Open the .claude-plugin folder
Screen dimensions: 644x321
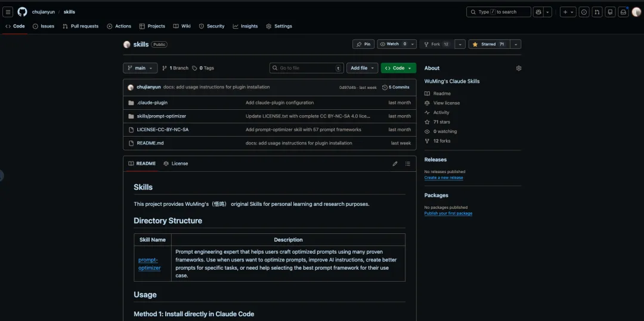pos(152,103)
